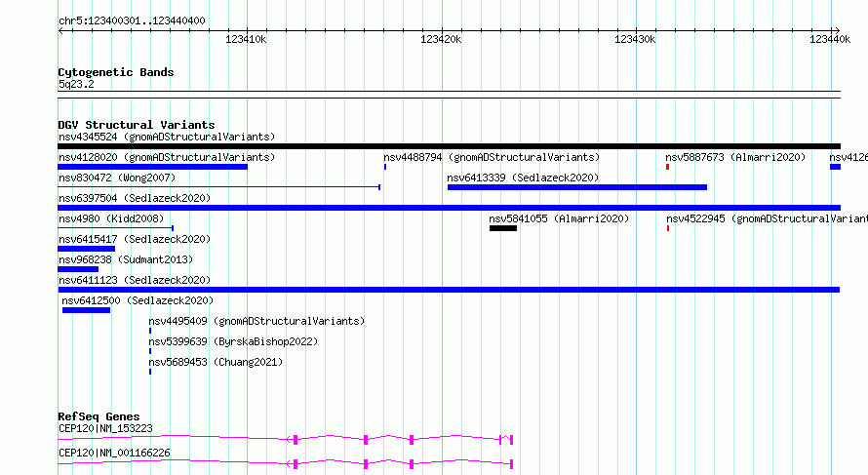Viewport: 868px width, 475px height.
Task: Click the red nsv4522945 marker
Action: pos(668,228)
